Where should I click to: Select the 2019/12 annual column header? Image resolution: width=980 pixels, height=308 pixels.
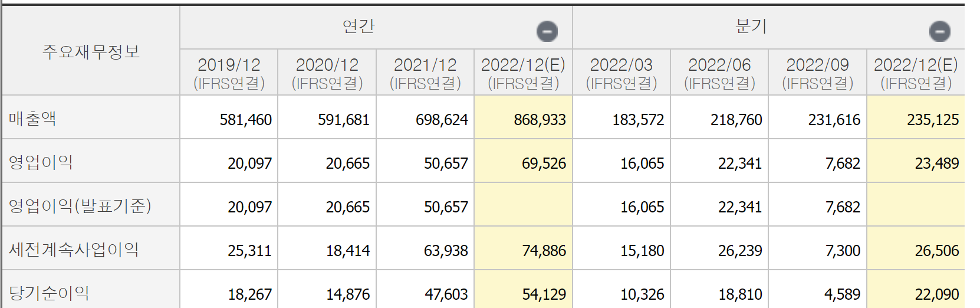pos(229,73)
